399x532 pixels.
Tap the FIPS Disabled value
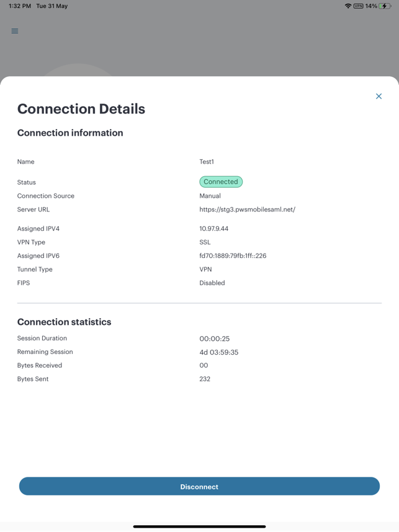(x=212, y=283)
